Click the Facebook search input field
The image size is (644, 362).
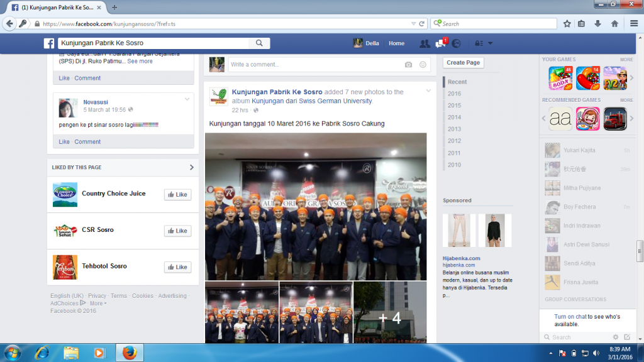[x=153, y=43]
